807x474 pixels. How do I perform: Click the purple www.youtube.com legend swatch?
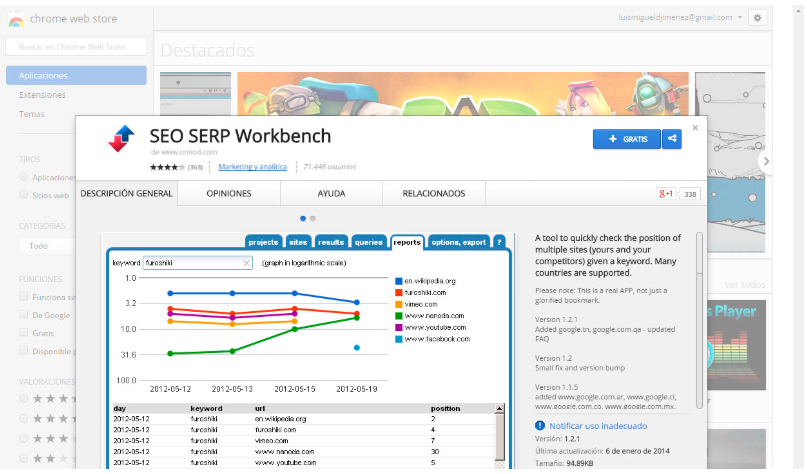click(398, 327)
